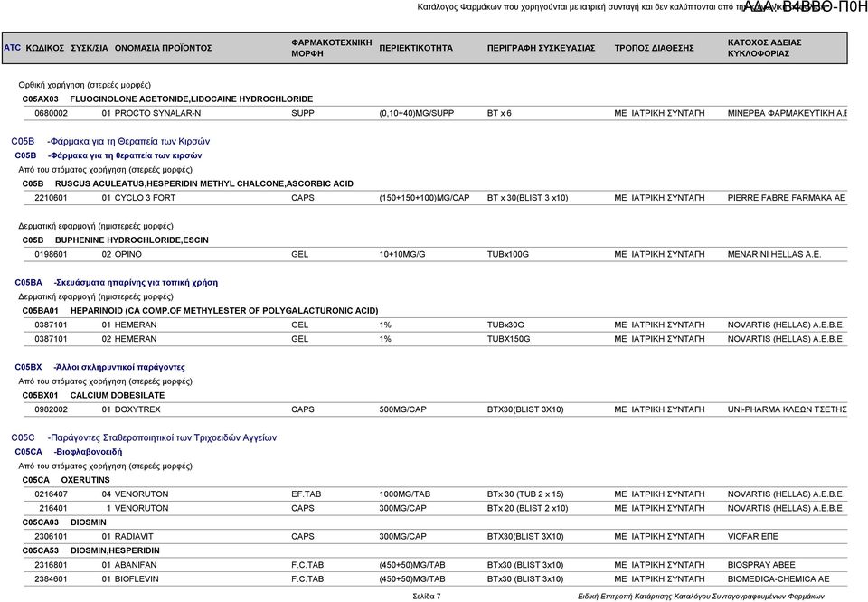The width and height of the screenshot is (868, 602).
Task: Click the "BUPHENINE HYDROCHLORIDE,ESCIN" substance heading
Action: (132, 240)
